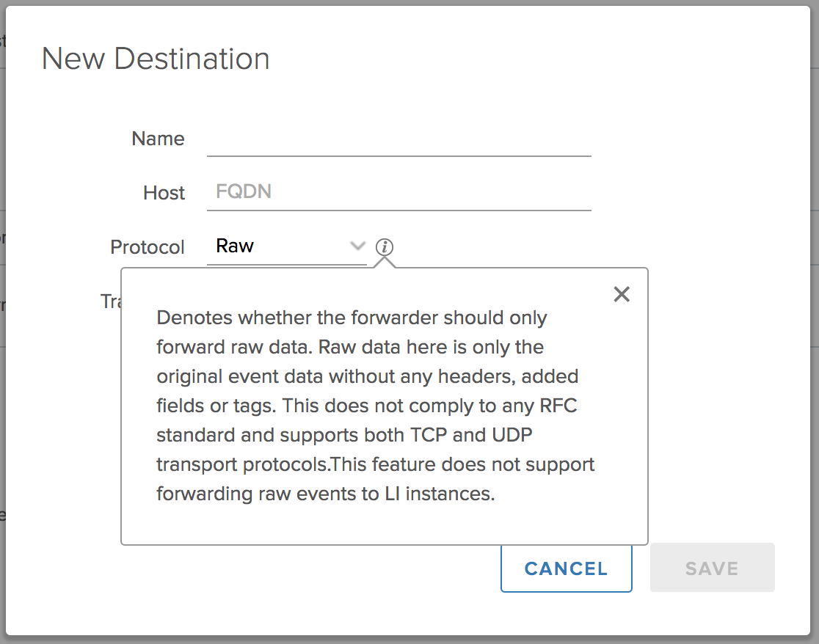Click the Host field label

[164, 193]
